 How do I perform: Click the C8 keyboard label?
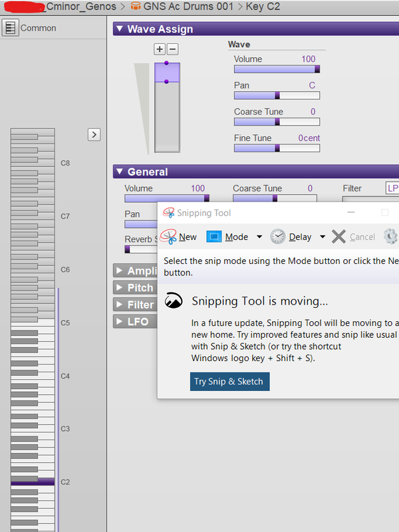point(65,163)
